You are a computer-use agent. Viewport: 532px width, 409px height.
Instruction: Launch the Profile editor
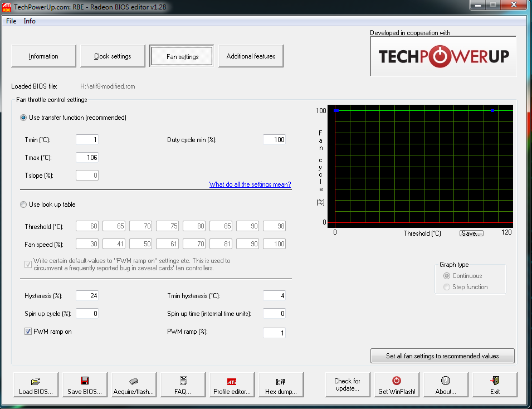click(x=231, y=384)
